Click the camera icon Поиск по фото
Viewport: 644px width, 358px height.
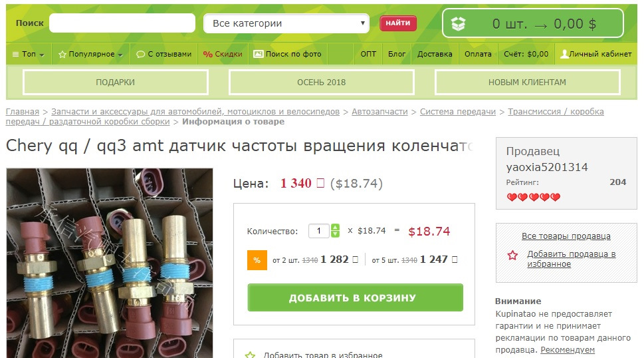(259, 54)
